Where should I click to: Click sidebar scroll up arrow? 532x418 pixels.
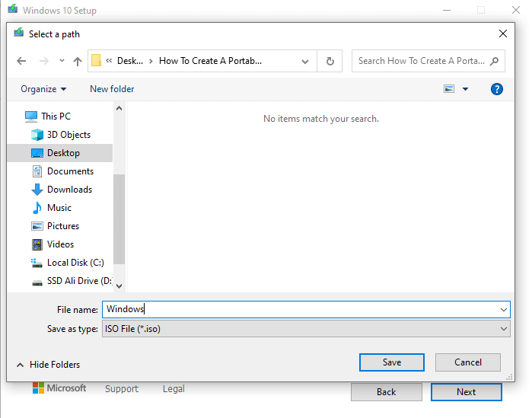pyautogui.click(x=119, y=109)
